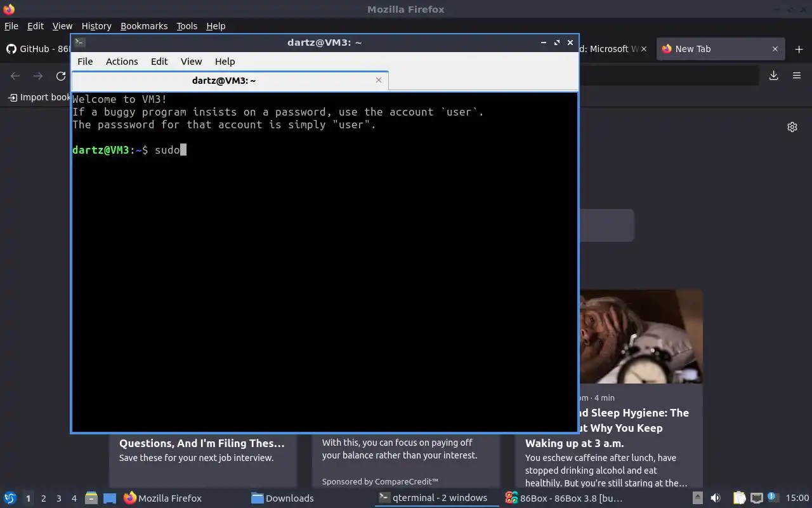Maximize the qterminal window
The width and height of the screenshot is (812, 508).
tap(557, 43)
